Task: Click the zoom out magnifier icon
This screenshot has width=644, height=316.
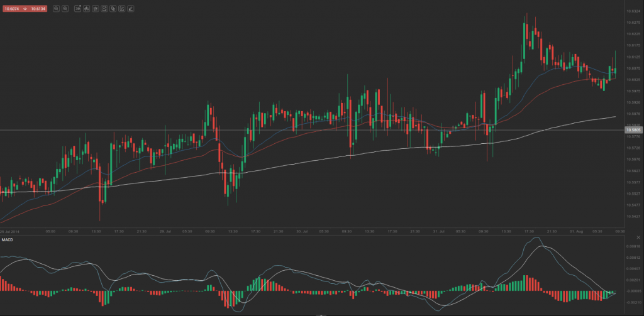Action: pyautogui.click(x=56, y=9)
